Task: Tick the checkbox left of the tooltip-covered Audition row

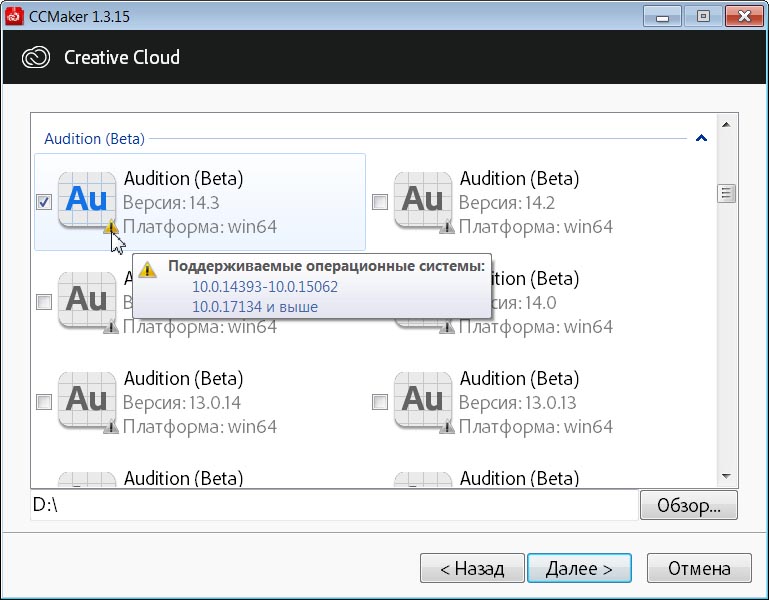Action: [44, 302]
